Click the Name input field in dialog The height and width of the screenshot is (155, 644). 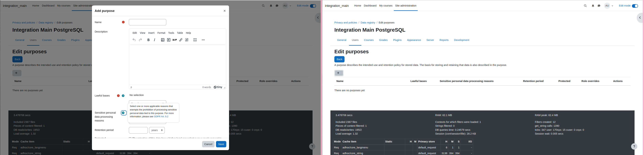pos(147,22)
